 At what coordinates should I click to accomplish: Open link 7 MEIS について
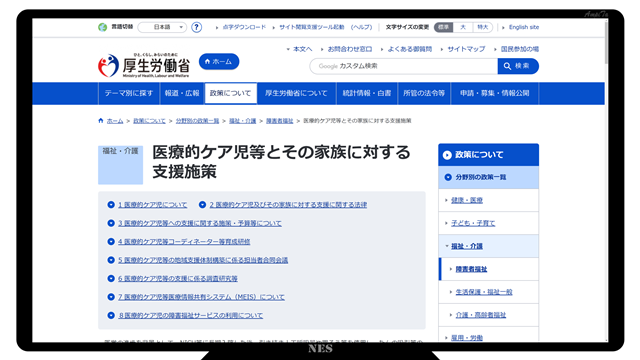[202, 297]
